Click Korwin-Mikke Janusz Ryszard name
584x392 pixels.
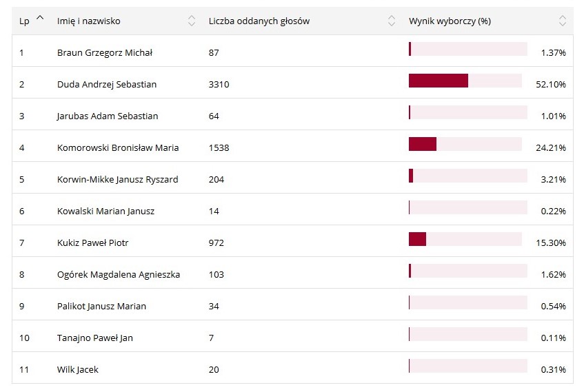click(x=118, y=180)
